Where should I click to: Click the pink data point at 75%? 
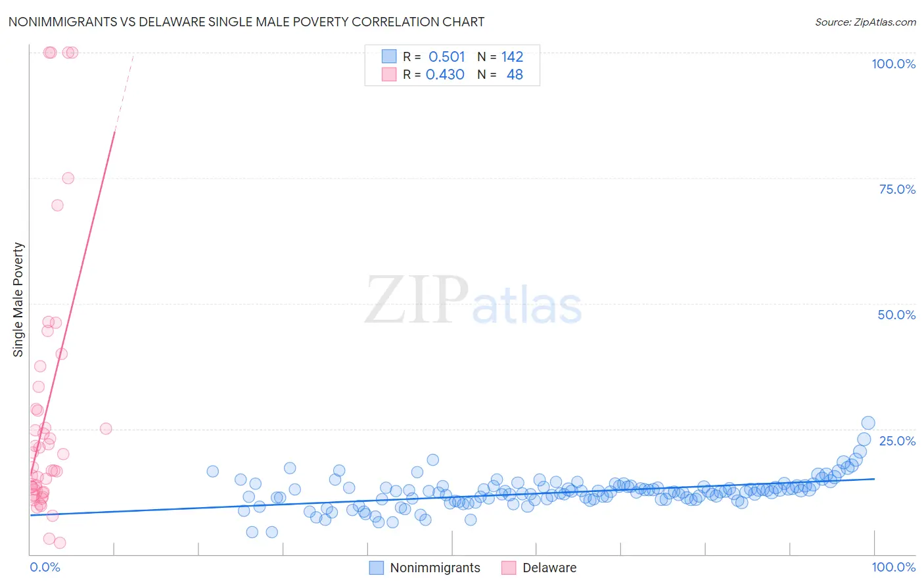68,178
